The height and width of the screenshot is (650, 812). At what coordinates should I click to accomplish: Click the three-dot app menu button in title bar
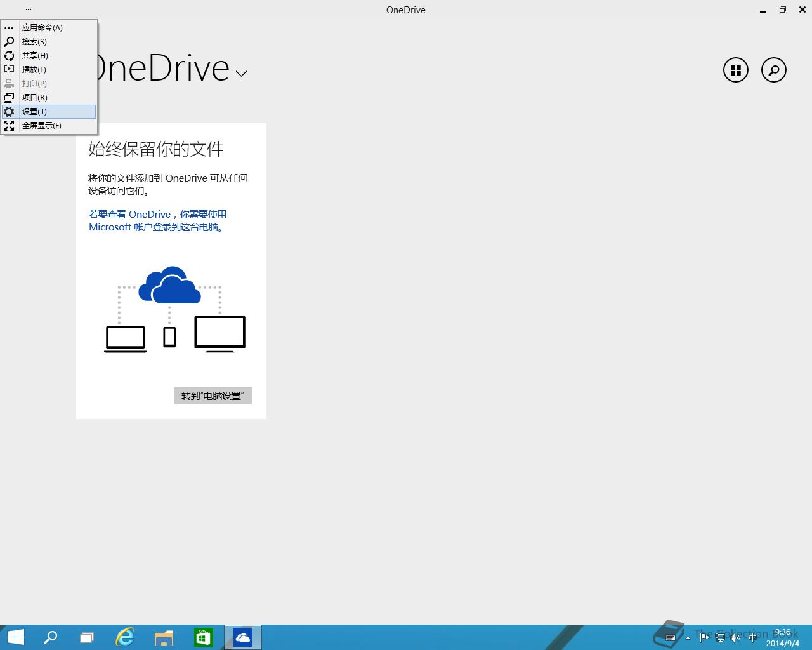[29, 10]
